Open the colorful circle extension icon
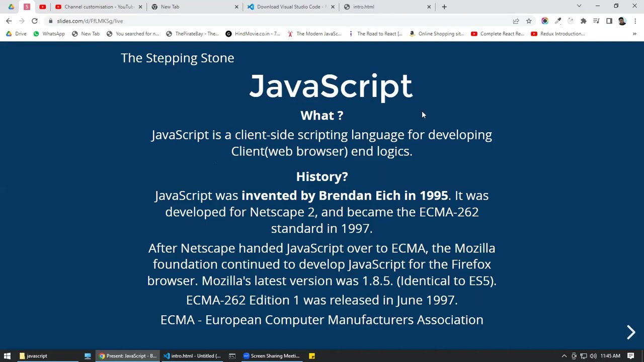 pyautogui.click(x=545, y=21)
